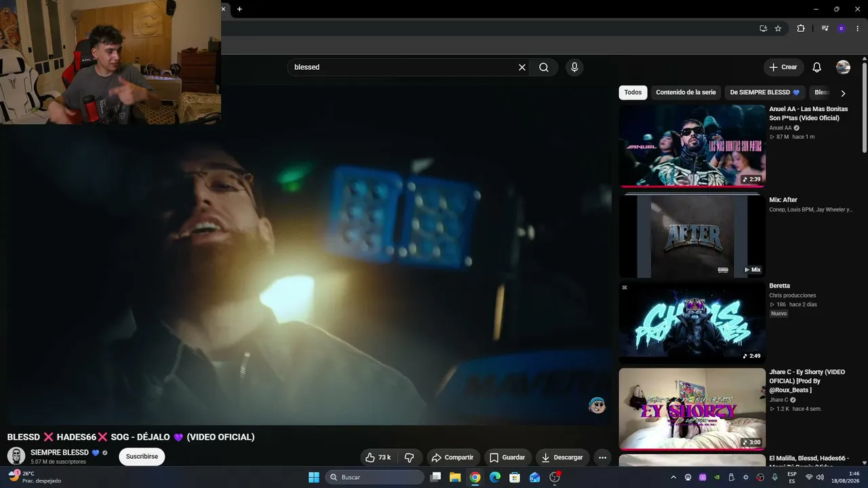Open the 'Mix: After' playlist thumbnail
Screen dimensions: 868x488
click(x=692, y=237)
